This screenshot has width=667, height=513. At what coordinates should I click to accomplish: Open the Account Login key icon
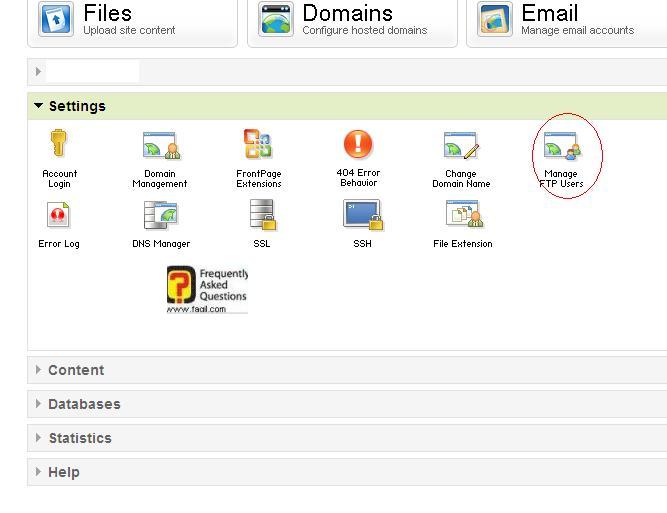[x=59, y=146]
